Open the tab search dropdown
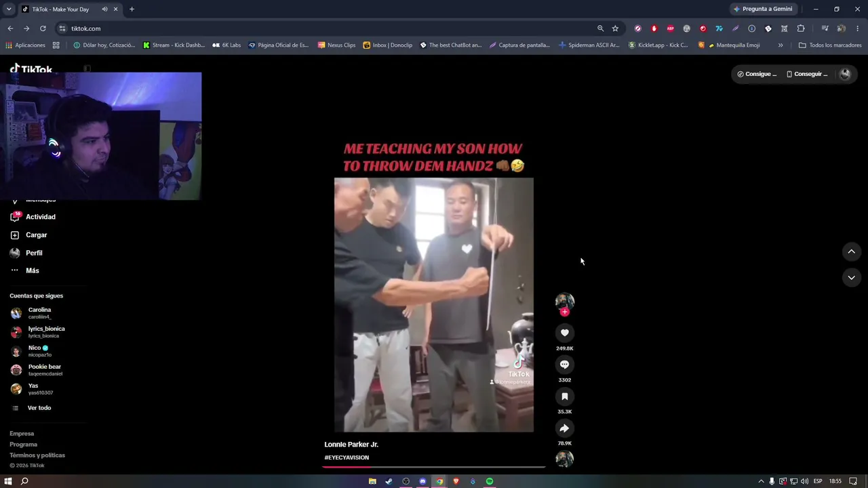868x488 pixels. [x=9, y=9]
